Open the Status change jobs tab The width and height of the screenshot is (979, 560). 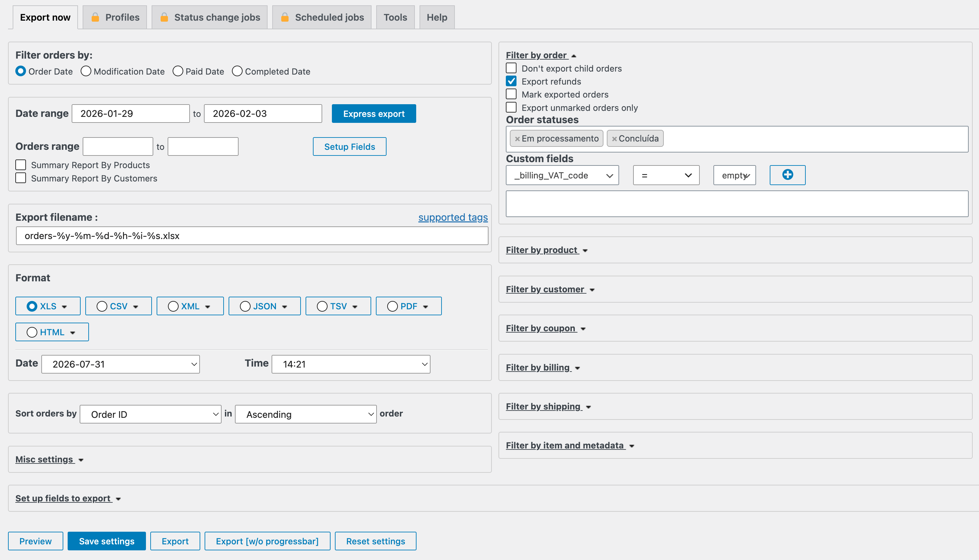(x=209, y=17)
